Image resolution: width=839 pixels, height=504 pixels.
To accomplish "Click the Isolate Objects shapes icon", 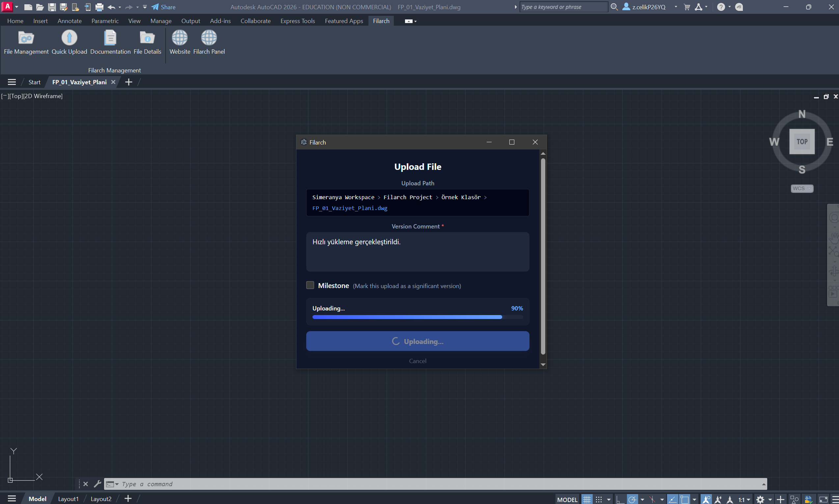I will tap(795, 499).
